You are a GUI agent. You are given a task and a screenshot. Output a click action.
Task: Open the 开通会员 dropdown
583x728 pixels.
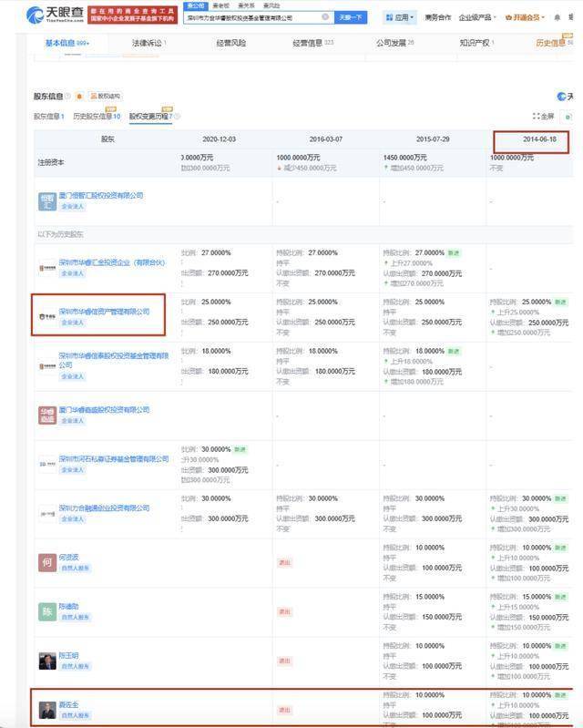coord(525,17)
